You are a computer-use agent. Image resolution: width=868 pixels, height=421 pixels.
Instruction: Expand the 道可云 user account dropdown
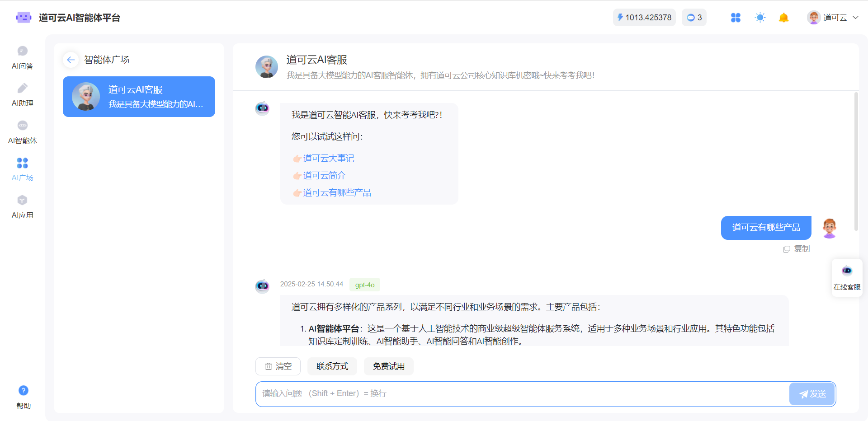coord(833,18)
